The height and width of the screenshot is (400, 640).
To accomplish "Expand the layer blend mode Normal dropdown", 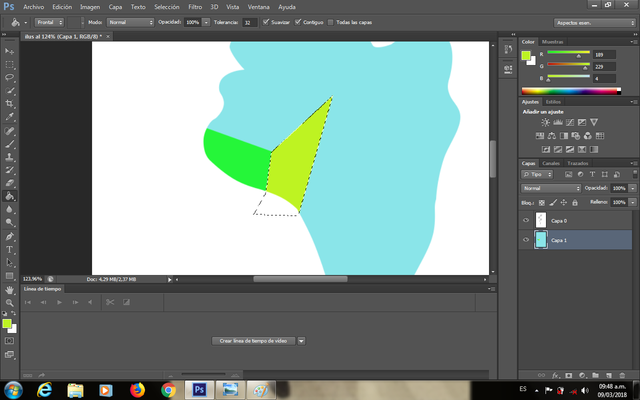I will tap(551, 188).
